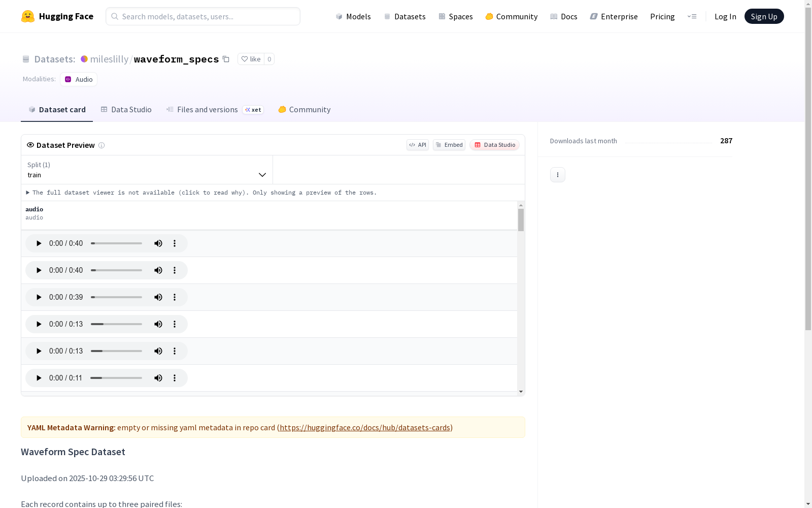Click the red Data Studio button
Screen dimensions: 812x508
click(x=495, y=145)
